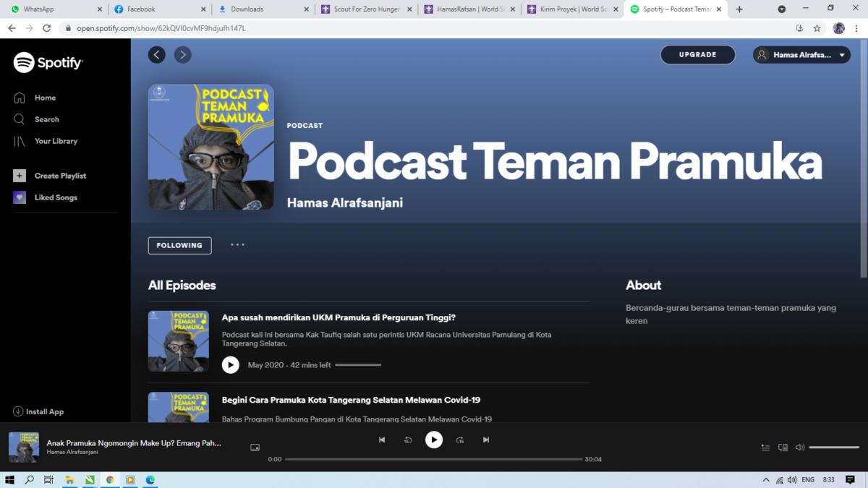The width and height of the screenshot is (868, 488).
Task: Open the ENG language selector in taskbar
Action: (x=808, y=479)
